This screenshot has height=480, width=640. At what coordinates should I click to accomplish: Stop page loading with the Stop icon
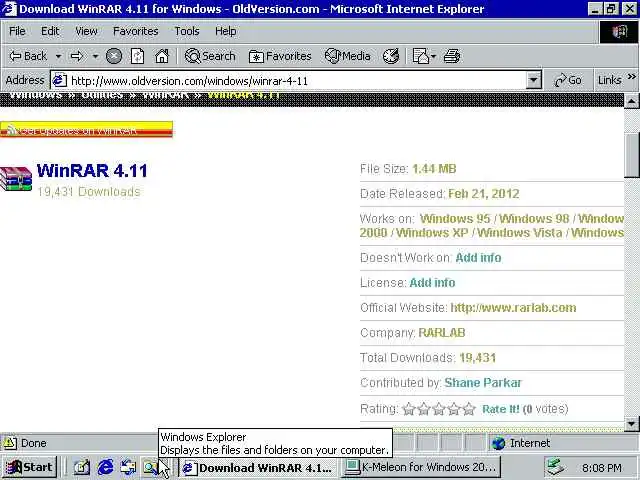(114, 56)
